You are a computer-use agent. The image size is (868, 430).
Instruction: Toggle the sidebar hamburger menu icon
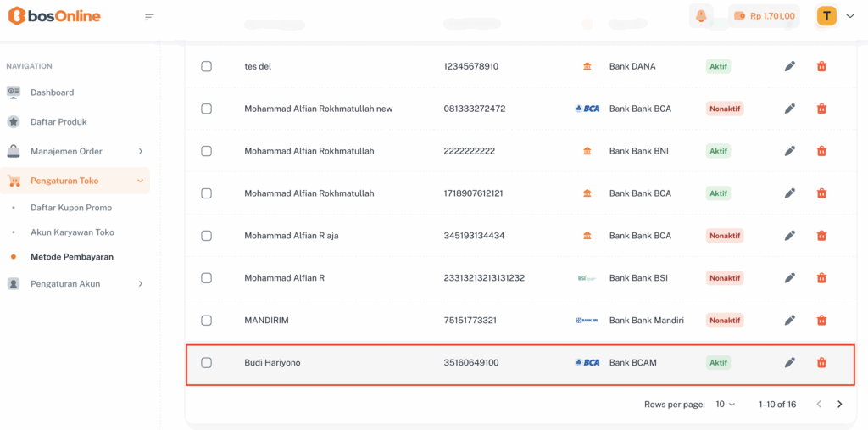pyautogui.click(x=150, y=17)
